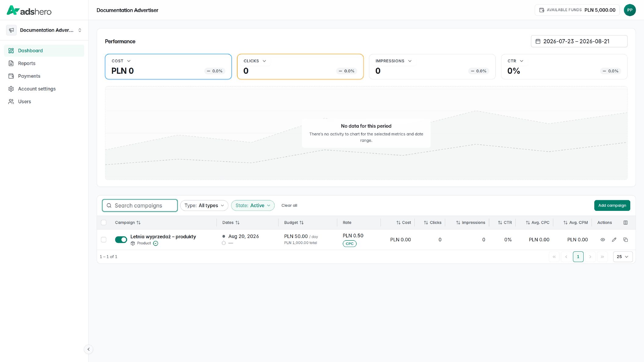Click the calendar icon in date range
The height and width of the screenshot is (362, 644).
tap(538, 41)
